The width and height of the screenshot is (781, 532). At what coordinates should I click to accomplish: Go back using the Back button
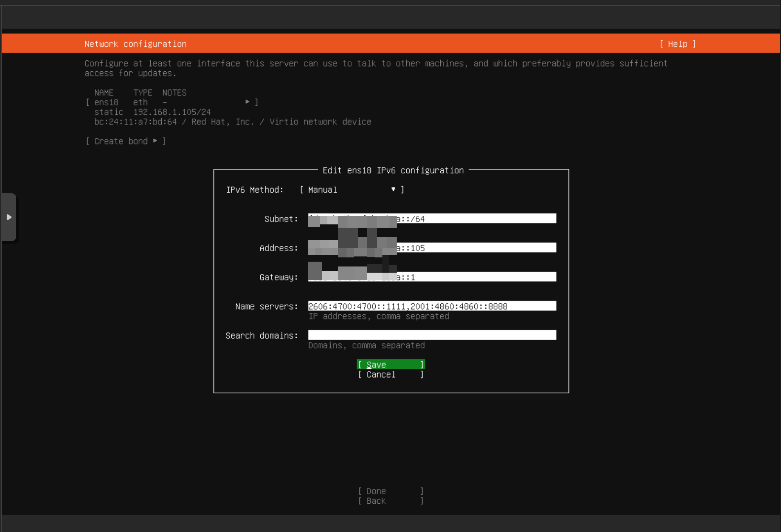coord(390,501)
